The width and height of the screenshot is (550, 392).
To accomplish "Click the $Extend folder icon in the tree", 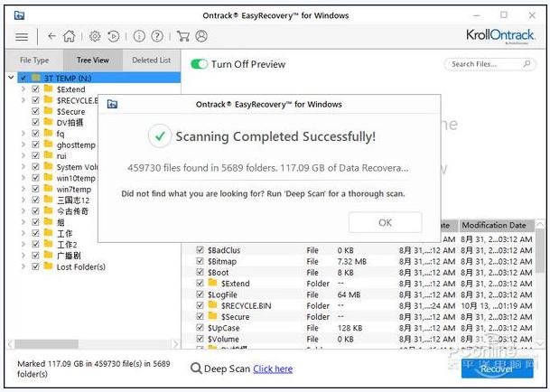I will coord(49,89).
